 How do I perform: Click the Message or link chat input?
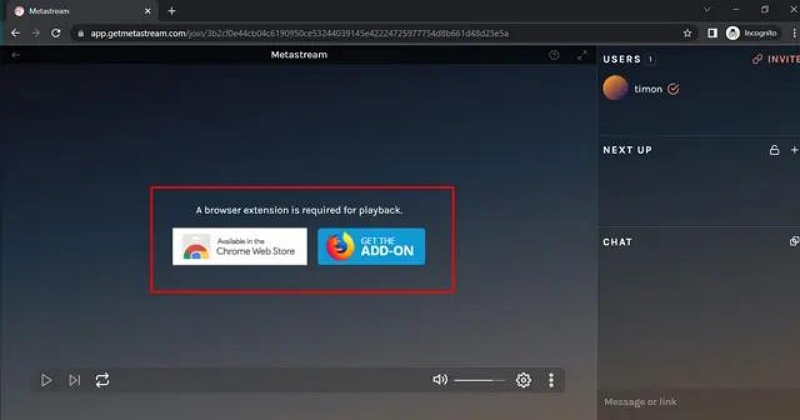699,402
